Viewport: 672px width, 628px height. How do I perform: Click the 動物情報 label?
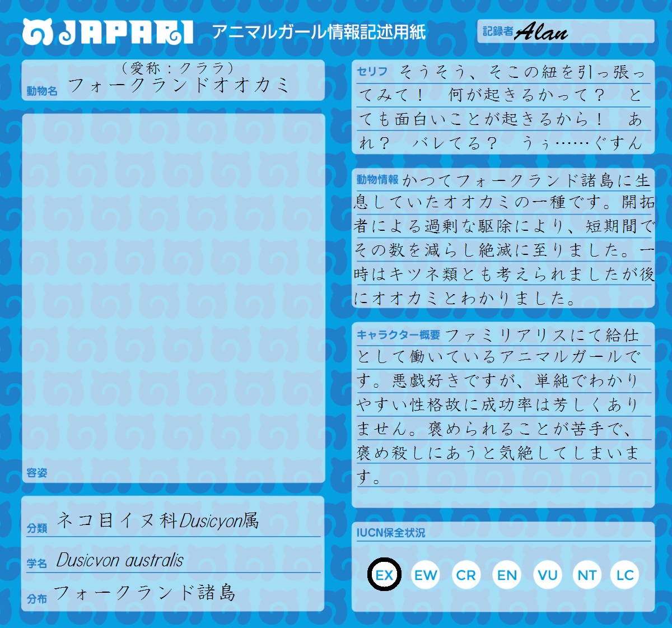[x=377, y=180]
